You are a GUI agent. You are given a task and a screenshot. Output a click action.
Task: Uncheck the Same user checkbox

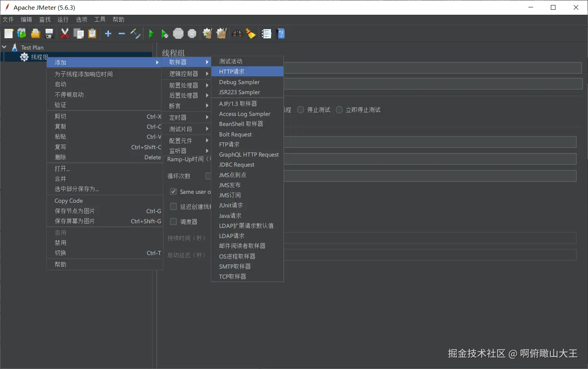tap(173, 191)
